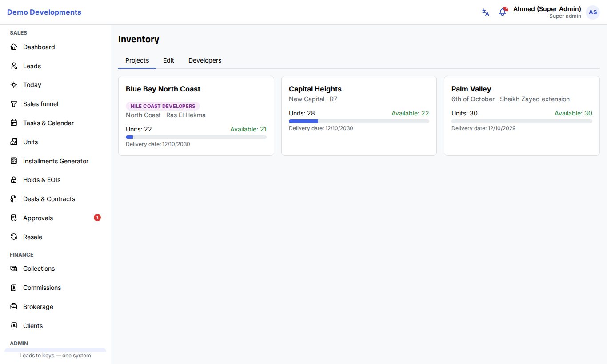Click 'Units: 30' on Palm Valley
Viewport: 607px width, 364px height.
(x=464, y=113)
